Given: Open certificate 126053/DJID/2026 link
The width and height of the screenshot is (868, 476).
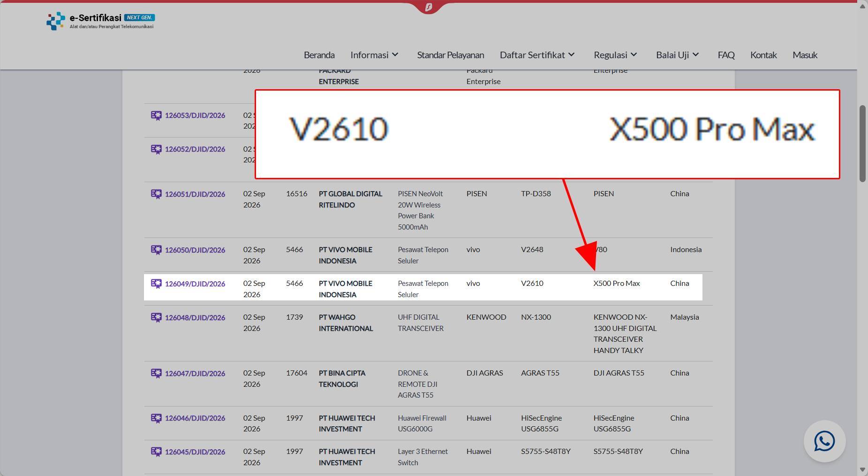Looking at the screenshot, I should coord(195,115).
